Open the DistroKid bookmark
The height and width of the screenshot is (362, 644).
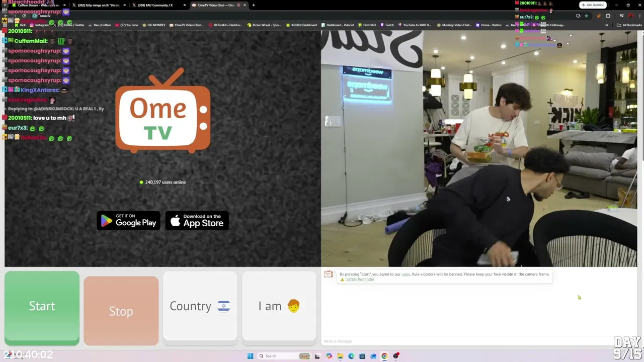366,25
